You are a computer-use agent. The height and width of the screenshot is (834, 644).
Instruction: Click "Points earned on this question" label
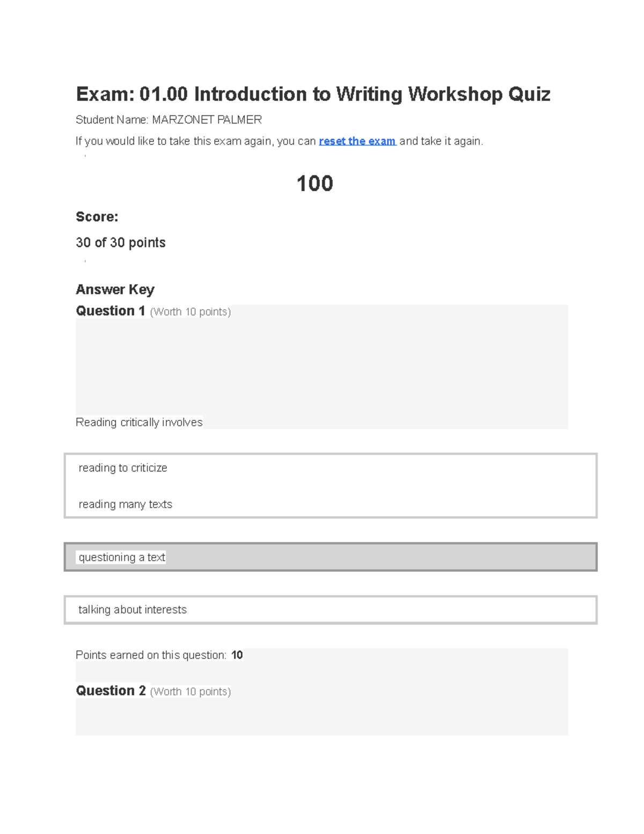[151, 655]
